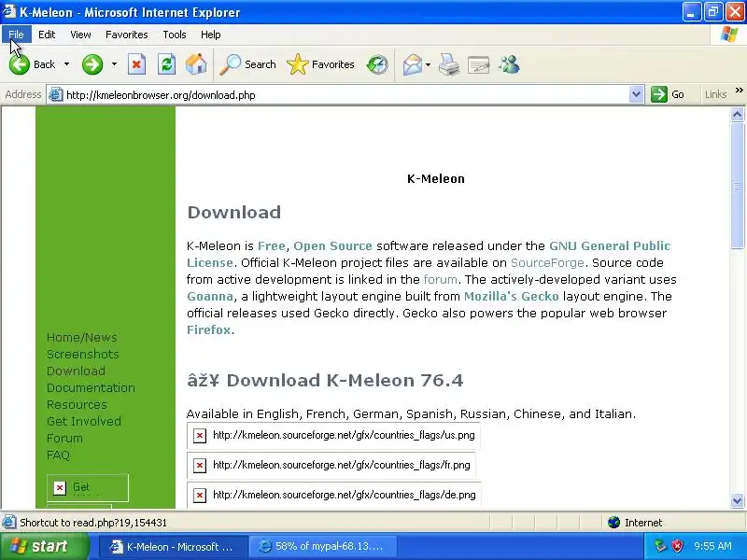747x560 pixels.
Task: Switch to mypal download taskbar button
Action: pos(322,547)
